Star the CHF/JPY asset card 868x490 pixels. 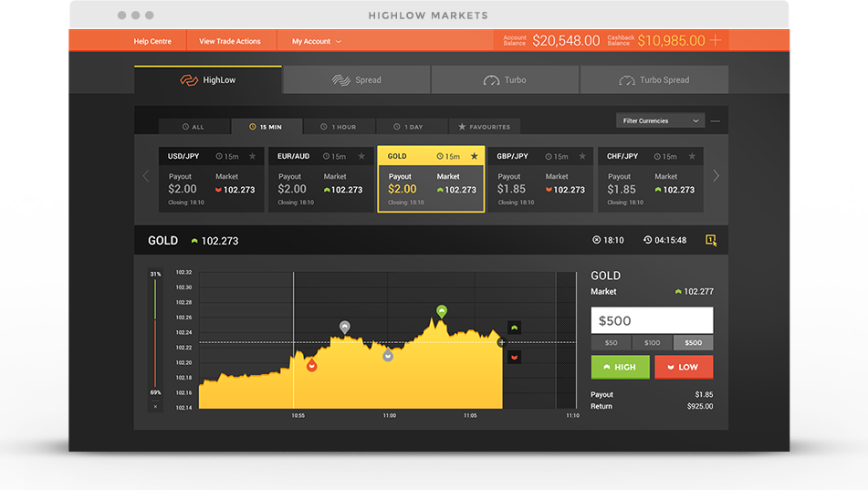[693, 156]
